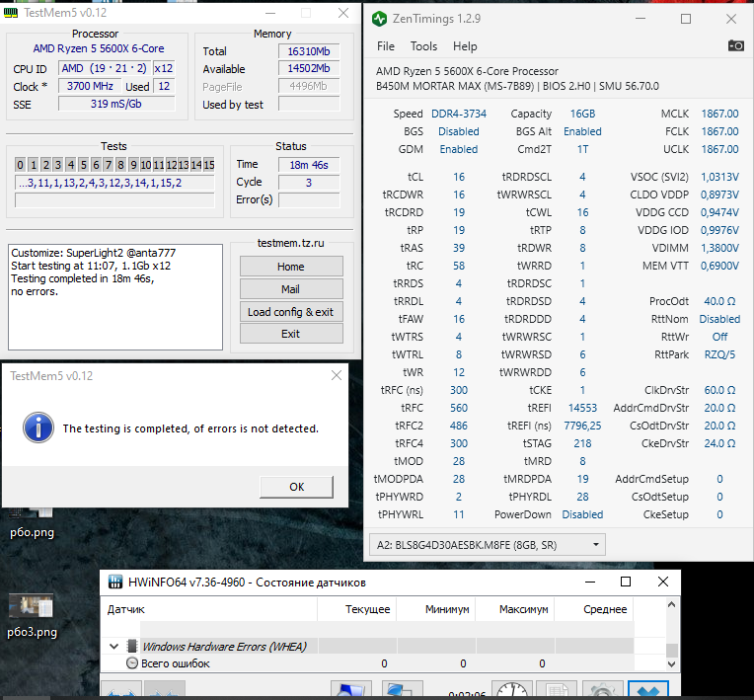
Task: Click the Датчик column header
Action: pyautogui.click(x=208, y=609)
